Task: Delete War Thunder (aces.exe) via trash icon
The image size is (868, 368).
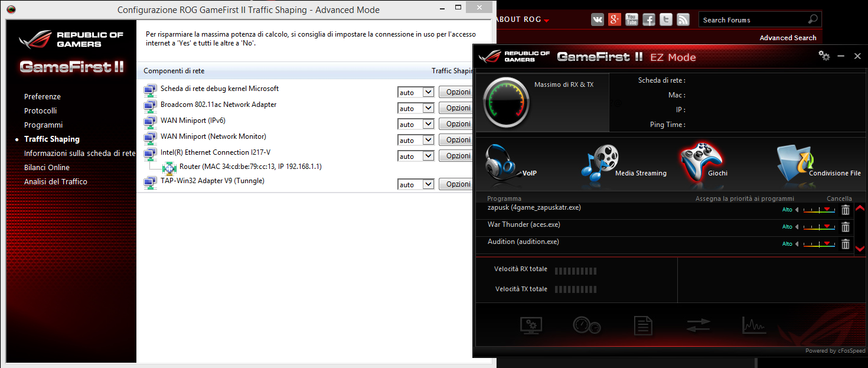Action: pos(845,227)
